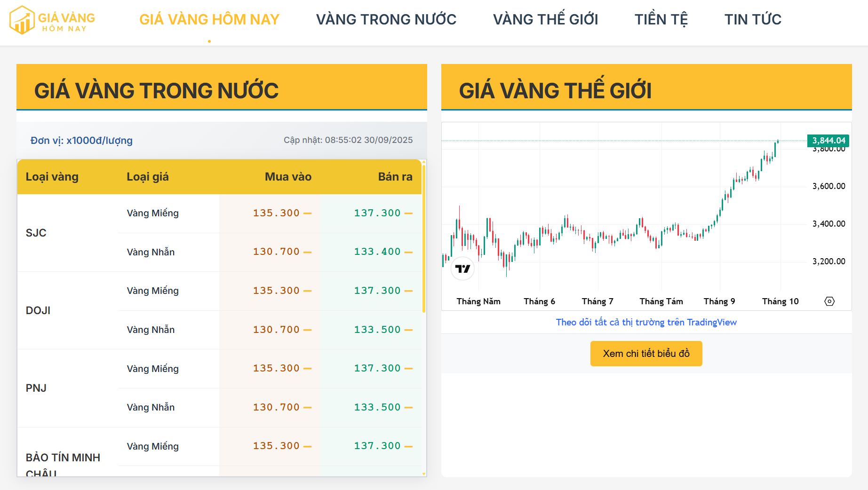Screen dimensions: 868x490
Task: Click the PNJ row label
Action: [x=36, y=388]
